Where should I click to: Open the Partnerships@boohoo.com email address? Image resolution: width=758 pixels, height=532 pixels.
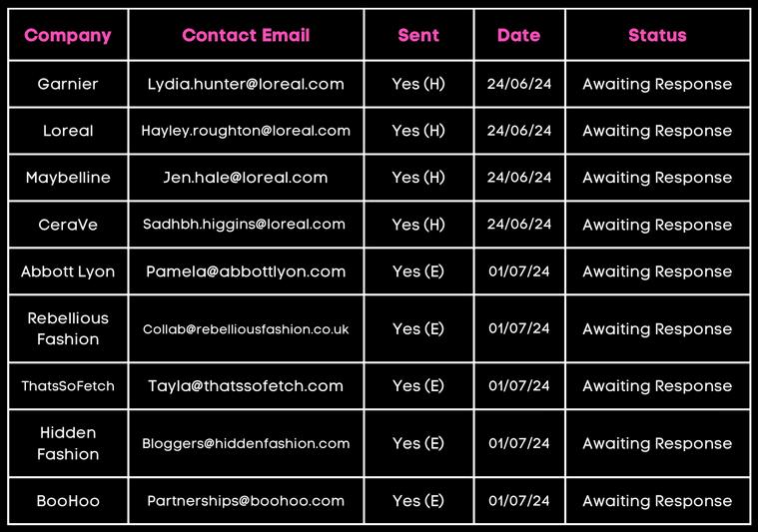[246, 501]
